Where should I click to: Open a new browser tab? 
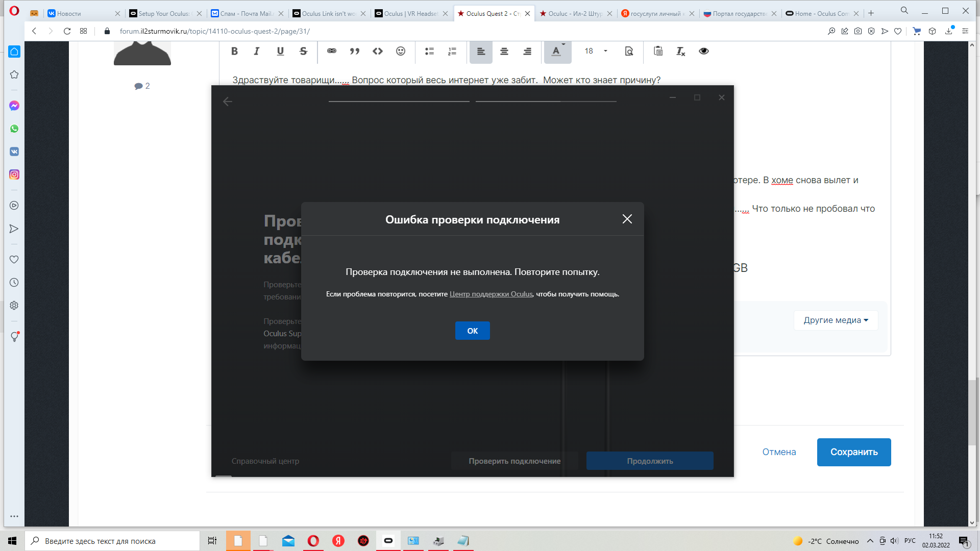871,13
